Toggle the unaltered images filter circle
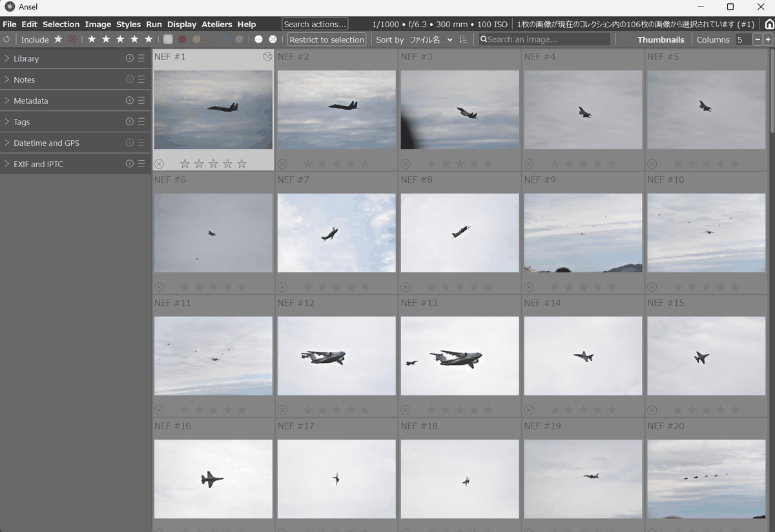Image resolution: width=775 pixels, height=532 pixels. point(258,39)
